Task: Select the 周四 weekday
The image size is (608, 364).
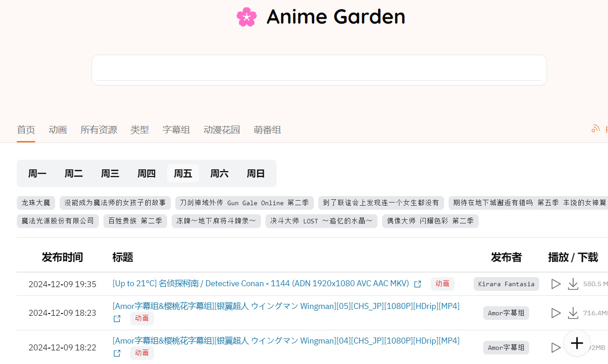Action: [x=147, y=173]
